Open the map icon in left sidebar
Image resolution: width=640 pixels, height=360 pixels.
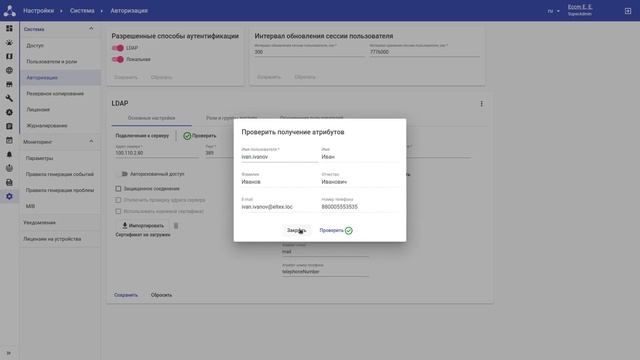coord(9,56)
